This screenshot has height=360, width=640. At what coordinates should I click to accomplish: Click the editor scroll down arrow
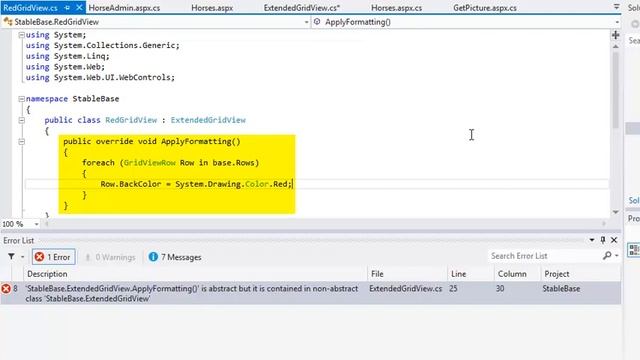point(616,212)
